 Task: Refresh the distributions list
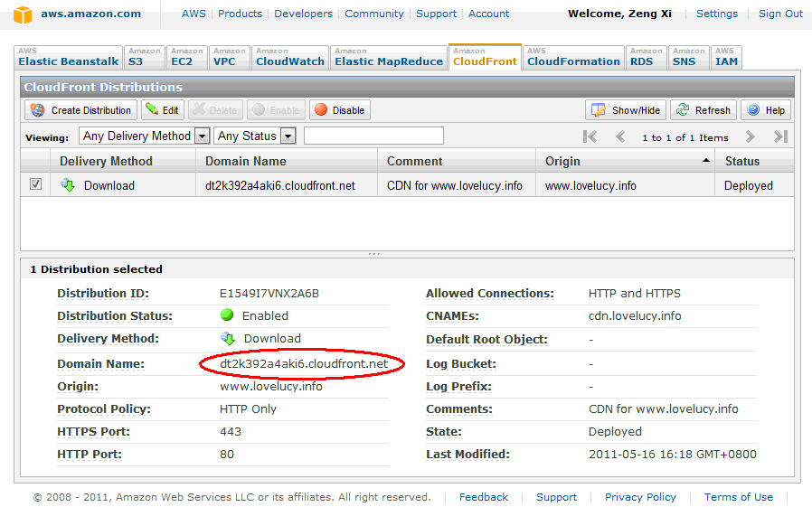tap(703, 110)
